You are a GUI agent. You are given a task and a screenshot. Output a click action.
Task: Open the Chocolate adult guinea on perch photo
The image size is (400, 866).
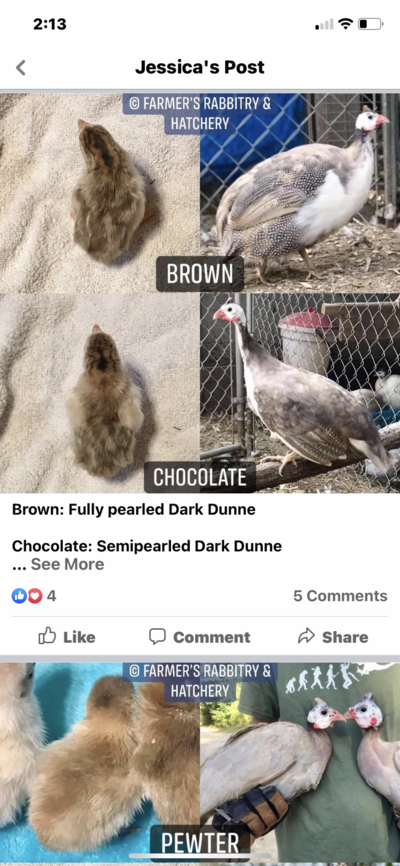[300, 393]
